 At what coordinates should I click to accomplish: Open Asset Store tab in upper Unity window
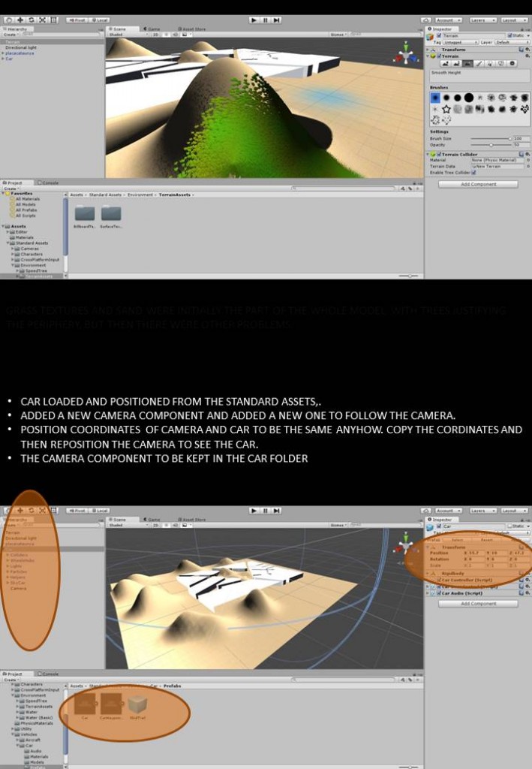(x=193, y=29)
